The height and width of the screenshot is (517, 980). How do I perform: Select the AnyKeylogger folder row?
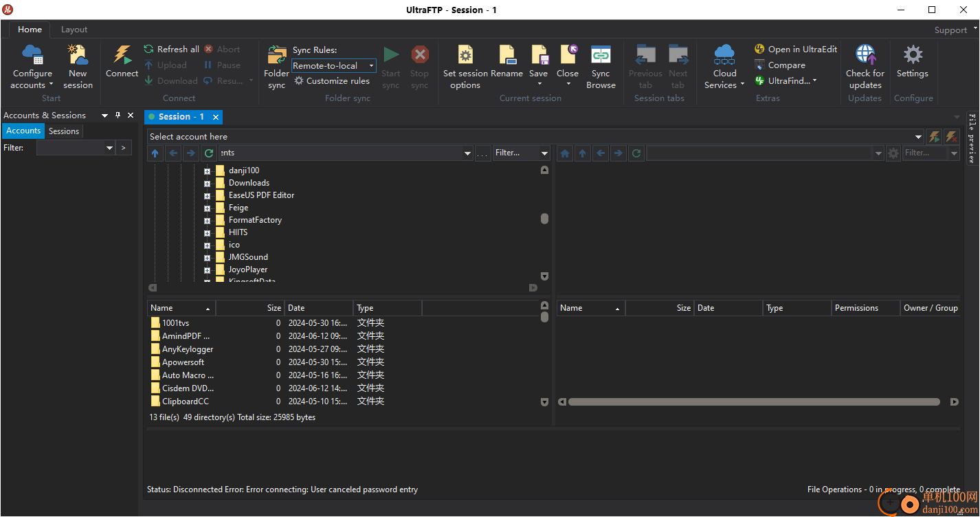click(344, 349)
